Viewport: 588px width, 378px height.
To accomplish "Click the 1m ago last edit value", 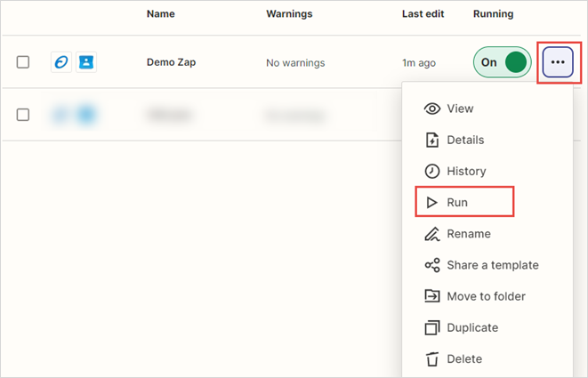I will (x=419, y=62).
